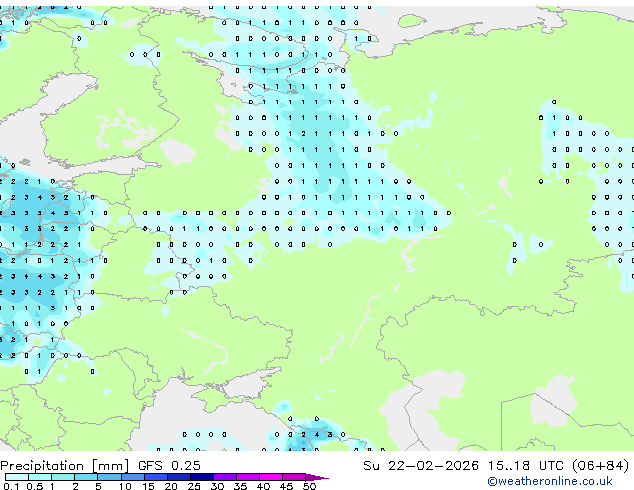Click the legend swatch between 5 and 10
The width and height of the screenshot is (634, 490).
tap(109, 477)
